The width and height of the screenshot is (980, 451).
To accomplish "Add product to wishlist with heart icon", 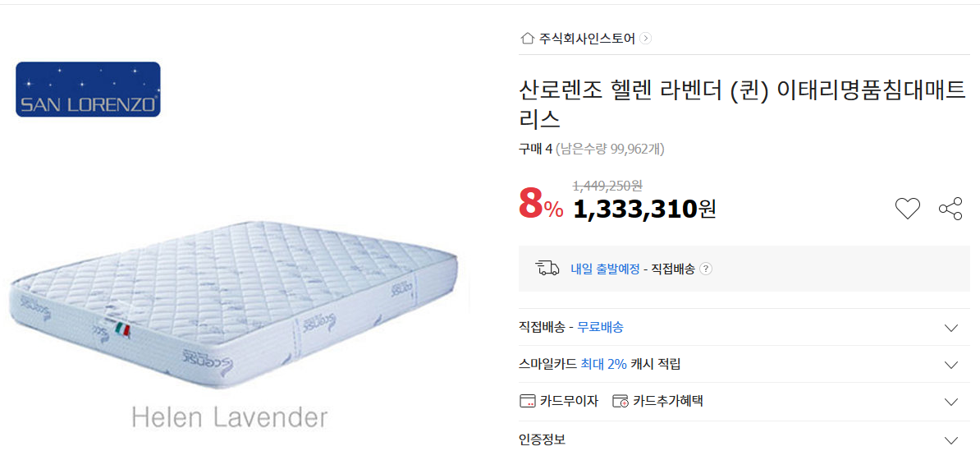I will 907,209.
